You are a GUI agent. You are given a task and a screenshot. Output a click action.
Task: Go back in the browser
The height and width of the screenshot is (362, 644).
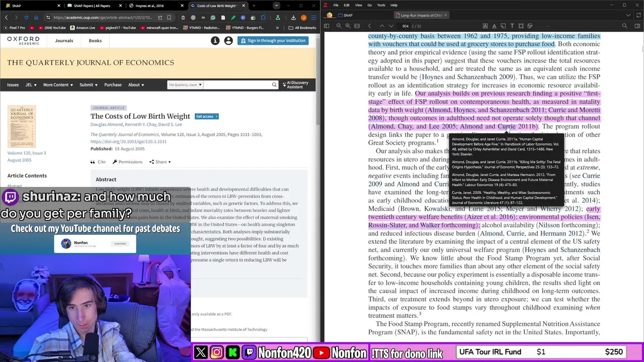[x=6, y=18]
